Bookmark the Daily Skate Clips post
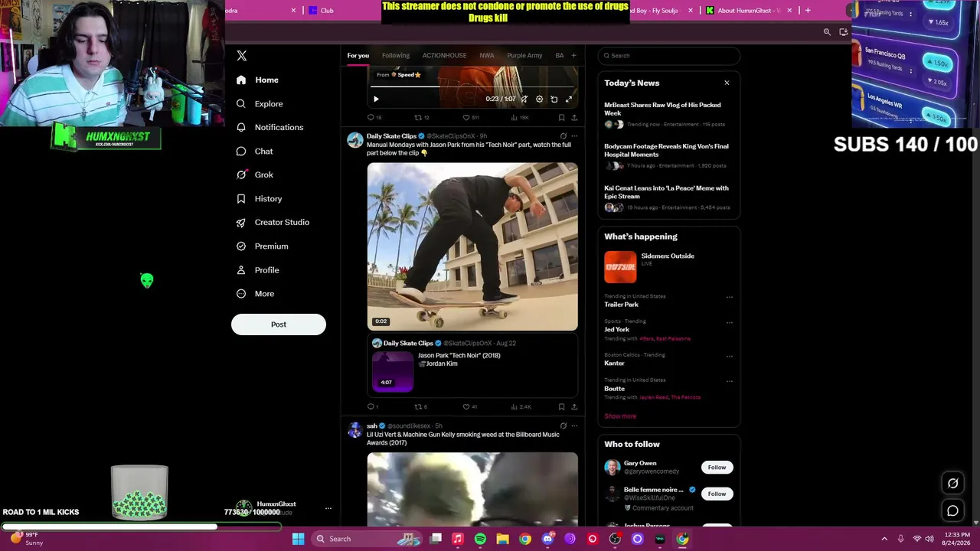980x551 pixels. [x=561, y=407]
